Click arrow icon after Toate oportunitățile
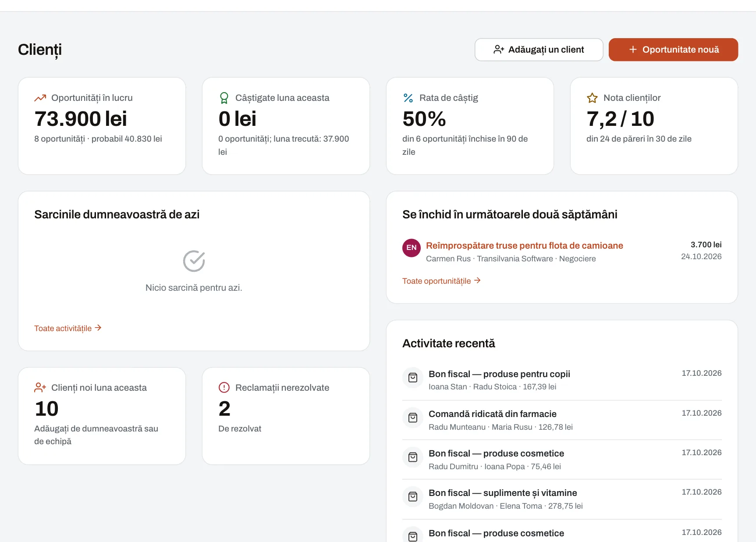Viewport: 756px width, 542px height. tap(477, 281)
